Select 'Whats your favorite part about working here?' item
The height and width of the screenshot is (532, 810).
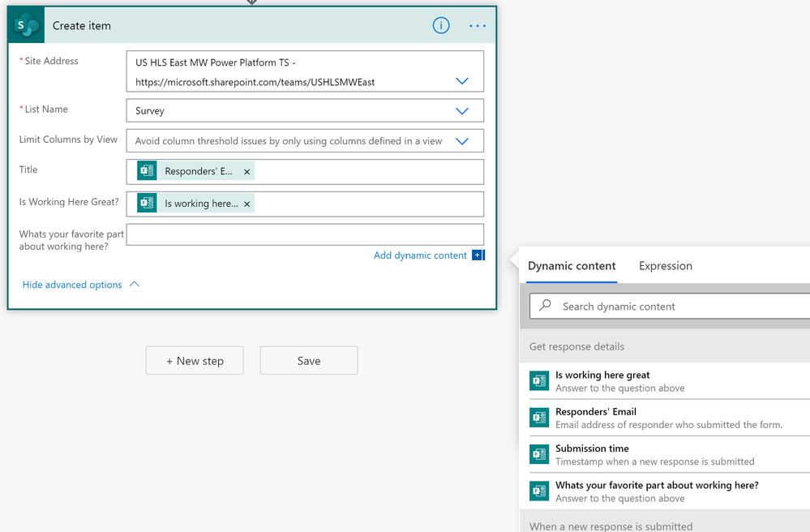tap(670, 491)
